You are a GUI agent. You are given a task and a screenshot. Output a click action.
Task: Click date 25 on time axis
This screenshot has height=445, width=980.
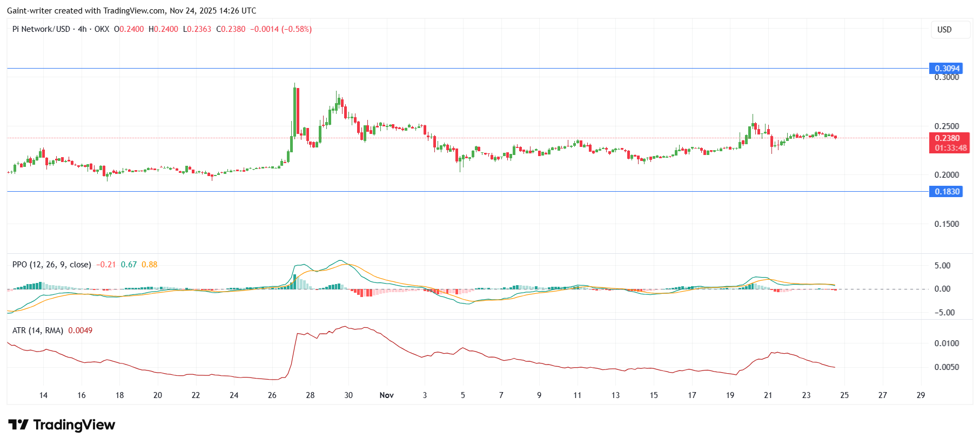coord(844,395)
